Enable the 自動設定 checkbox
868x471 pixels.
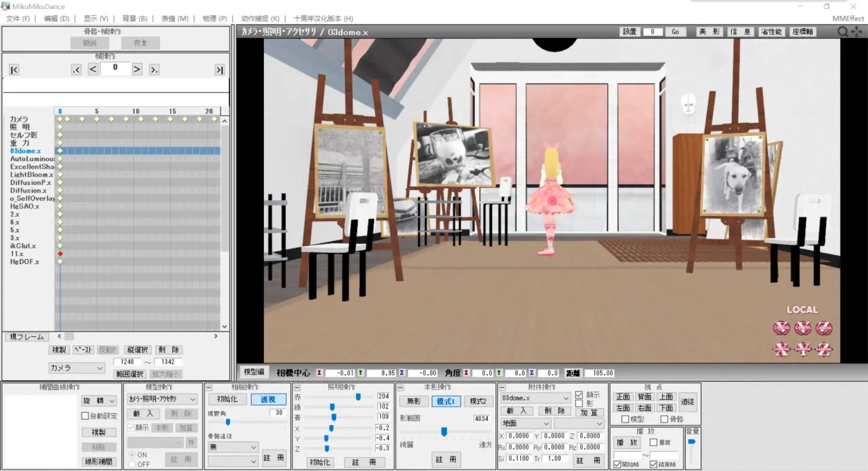pyautogui.click(x=85, y=416)
